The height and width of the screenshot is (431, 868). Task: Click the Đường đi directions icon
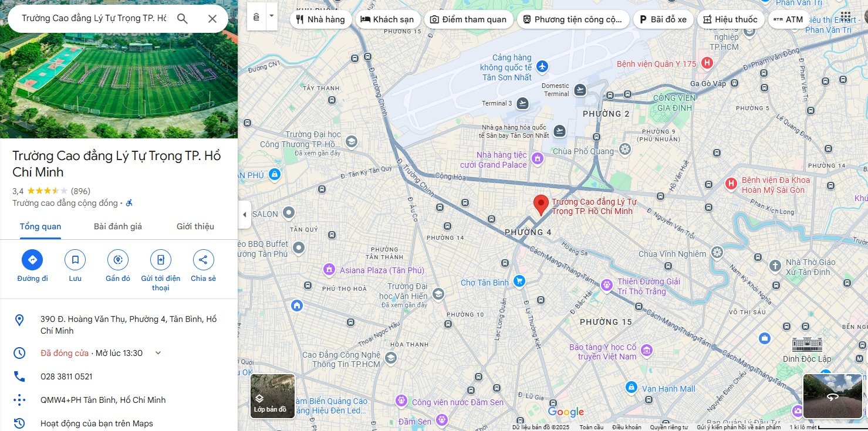tap(32, 260)
